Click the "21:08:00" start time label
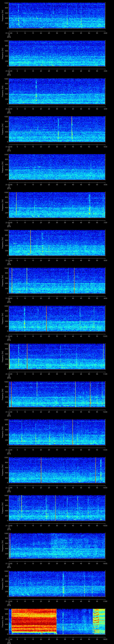 click(9, 298)
